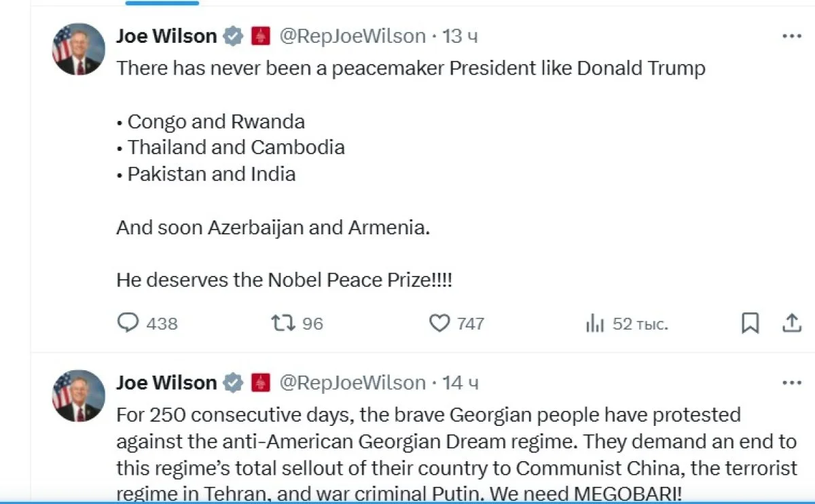Click red affiliation badge on second tweet
This screenshot has height=504, width=815.
pos(261,383)
